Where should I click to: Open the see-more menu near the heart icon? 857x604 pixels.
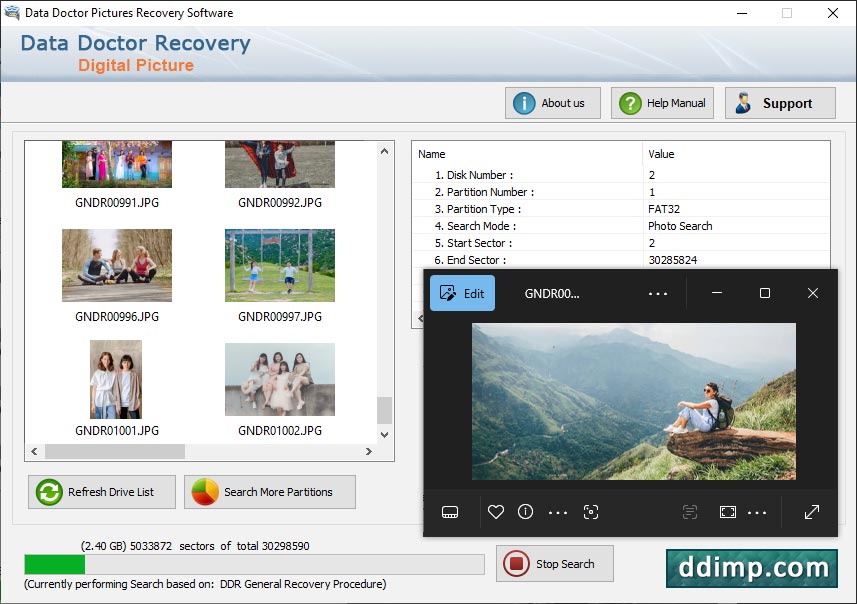click(558, 511)
